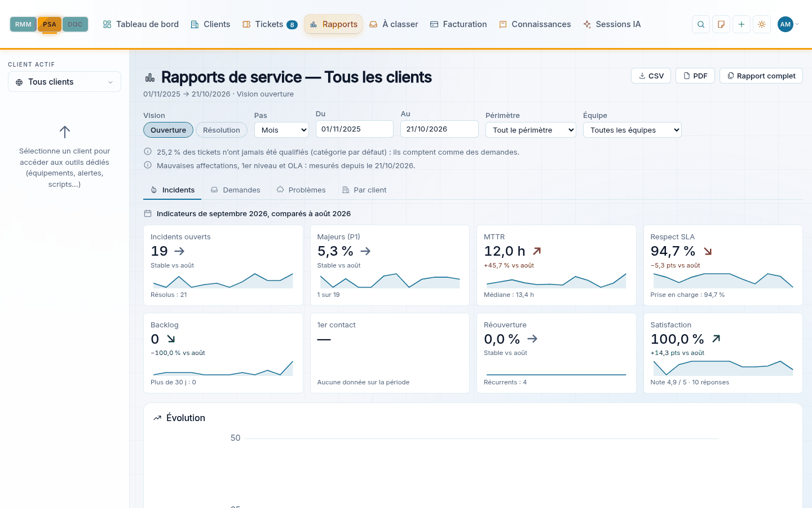Switch to the Incidents tab
The height and width of the screenshot is (508, 812).
[x=173, y=190]
